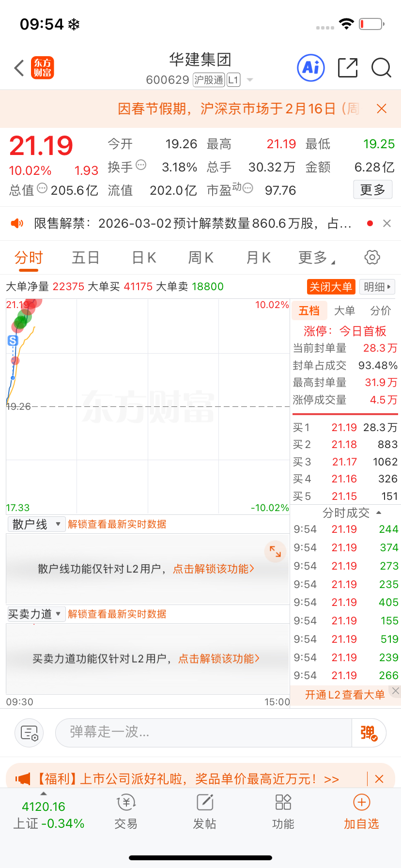Tap the 买2 21.18 order row
This screenshot has width=401, height=868.
pyautogui.click(x=345, y=445)
